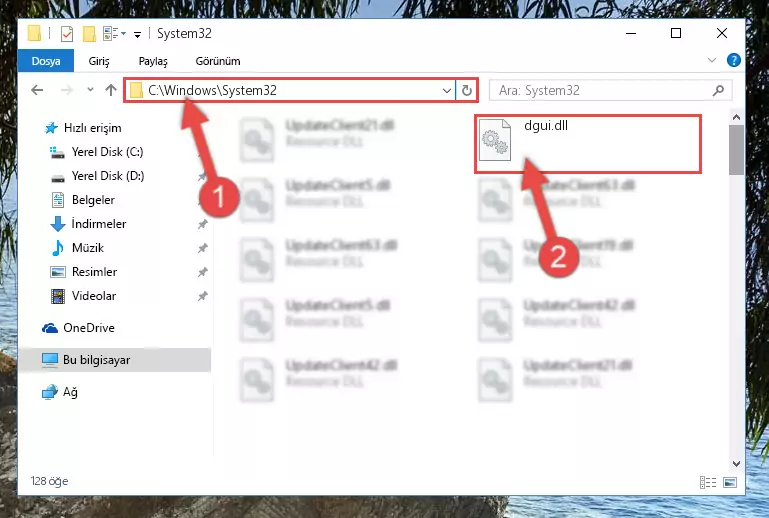
Task: Open the recent locations dropdown
Action: coord(90,90)
